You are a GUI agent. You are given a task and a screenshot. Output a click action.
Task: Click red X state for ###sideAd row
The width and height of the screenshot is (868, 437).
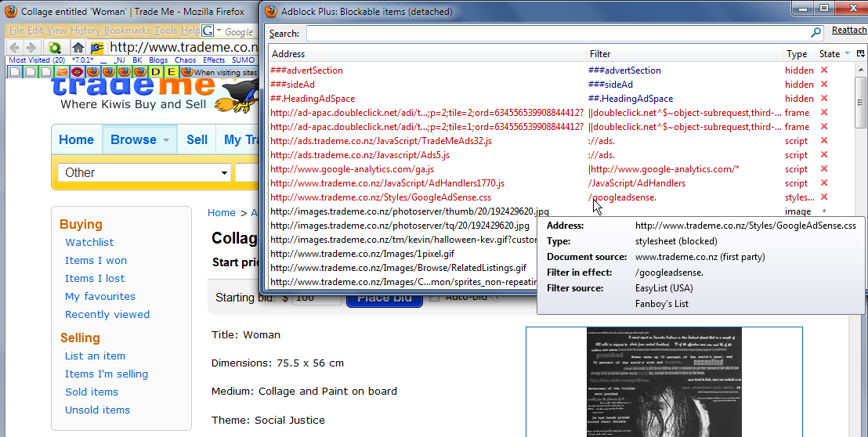coord(824,84)
